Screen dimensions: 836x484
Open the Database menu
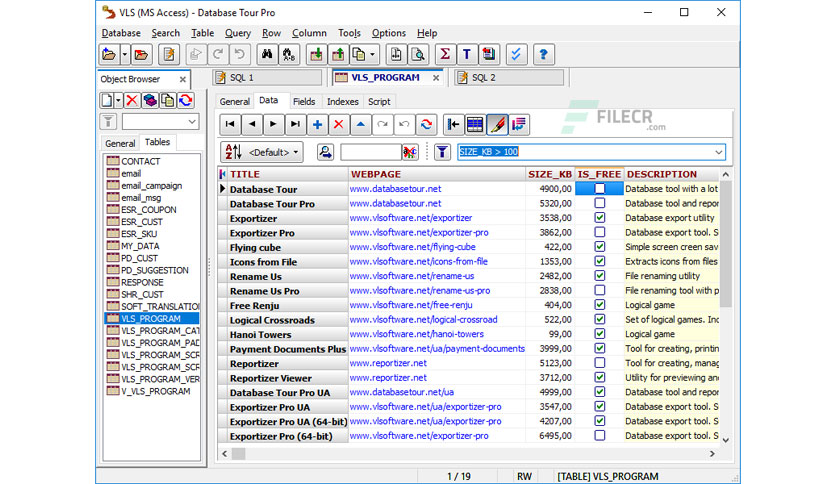click(121, 33)
